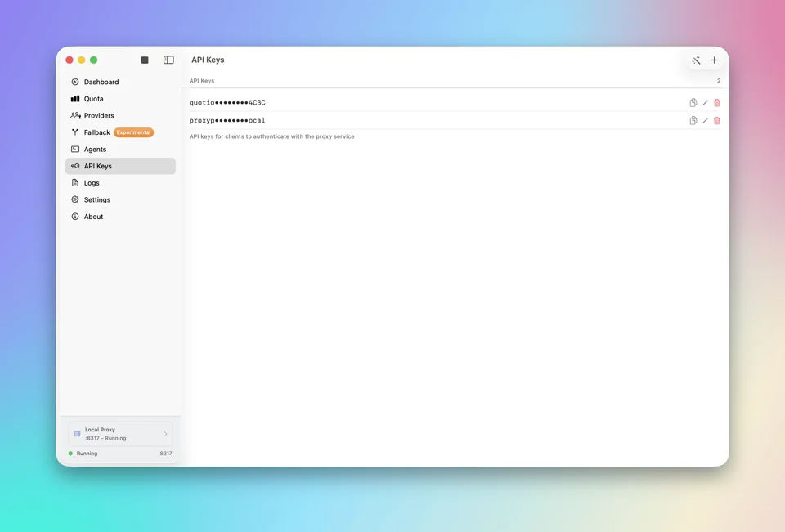The width and height of the screenshot is (785, 532).
Task: Click the Local Proxy server icon
Action: click(x=77, y=434)
